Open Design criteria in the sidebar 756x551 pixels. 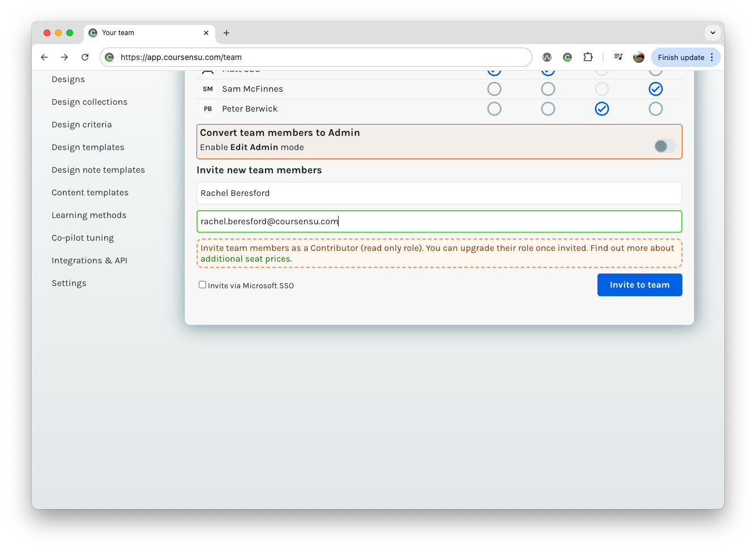pyautogui.click(x=82, y=125)
